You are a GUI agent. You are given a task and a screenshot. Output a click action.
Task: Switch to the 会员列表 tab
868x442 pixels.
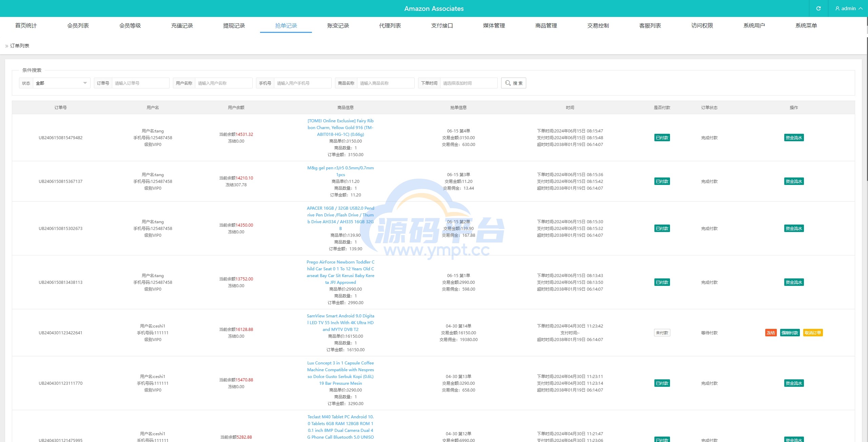78,25
